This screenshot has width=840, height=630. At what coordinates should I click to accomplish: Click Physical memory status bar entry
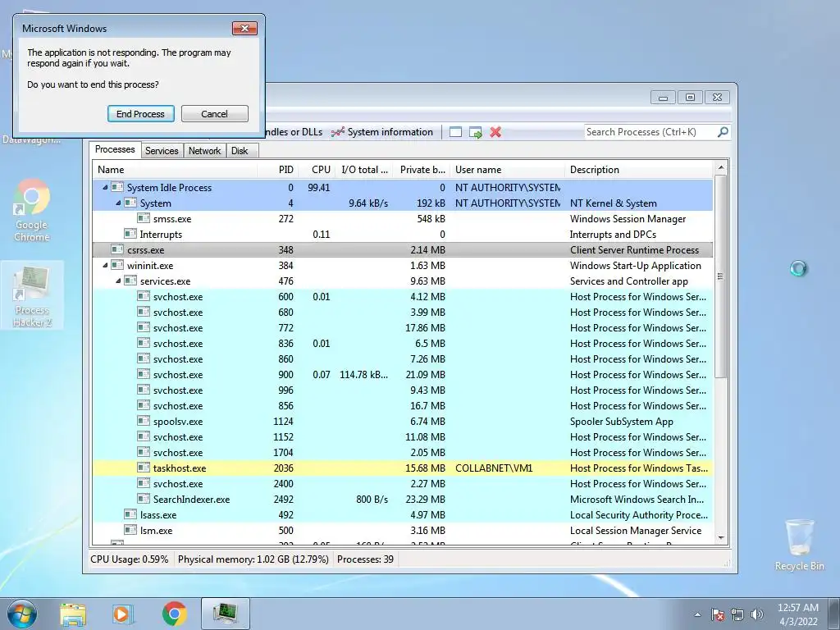[x=253, y=559]
